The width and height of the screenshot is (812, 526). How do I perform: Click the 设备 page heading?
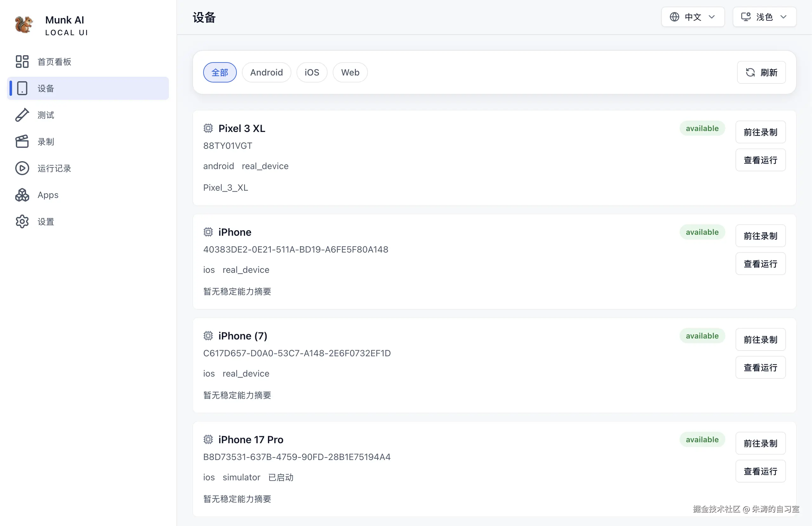[204, 17]
